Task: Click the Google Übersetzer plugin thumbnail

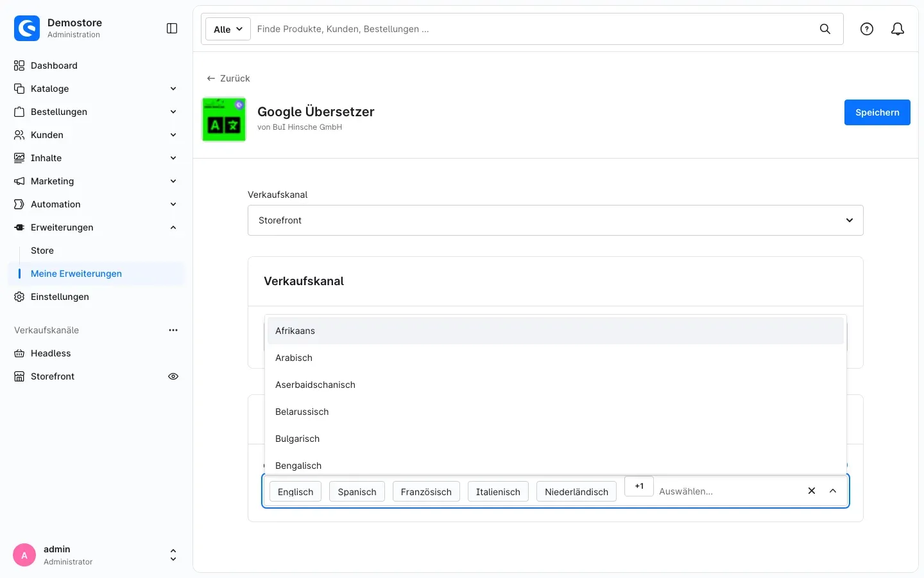Action: click(x=224, y=119)
